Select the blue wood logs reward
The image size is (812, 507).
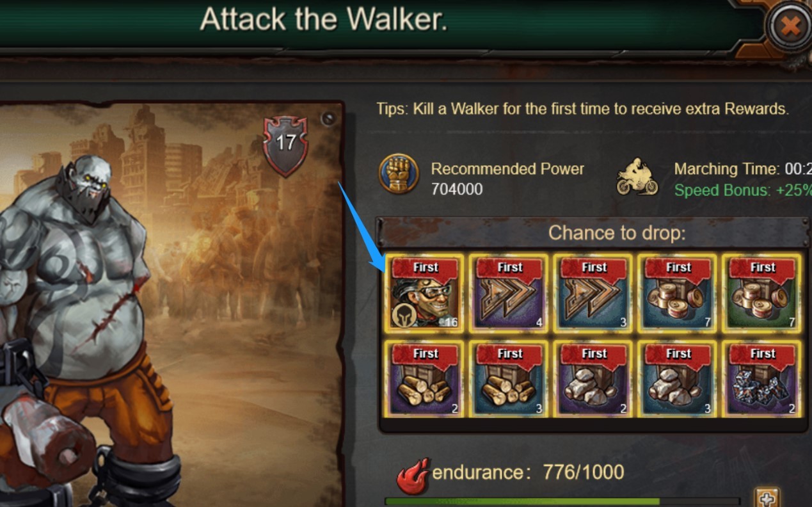(509, 378)
